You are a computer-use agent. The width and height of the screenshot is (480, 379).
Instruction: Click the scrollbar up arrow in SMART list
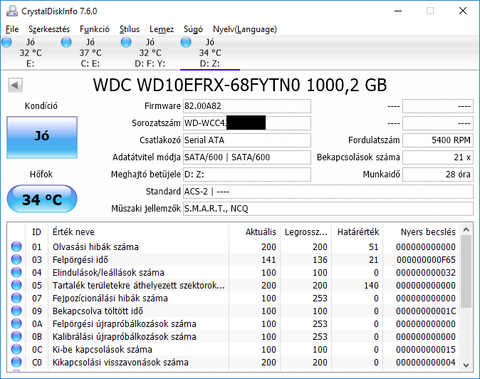click(x=466, y=230)
